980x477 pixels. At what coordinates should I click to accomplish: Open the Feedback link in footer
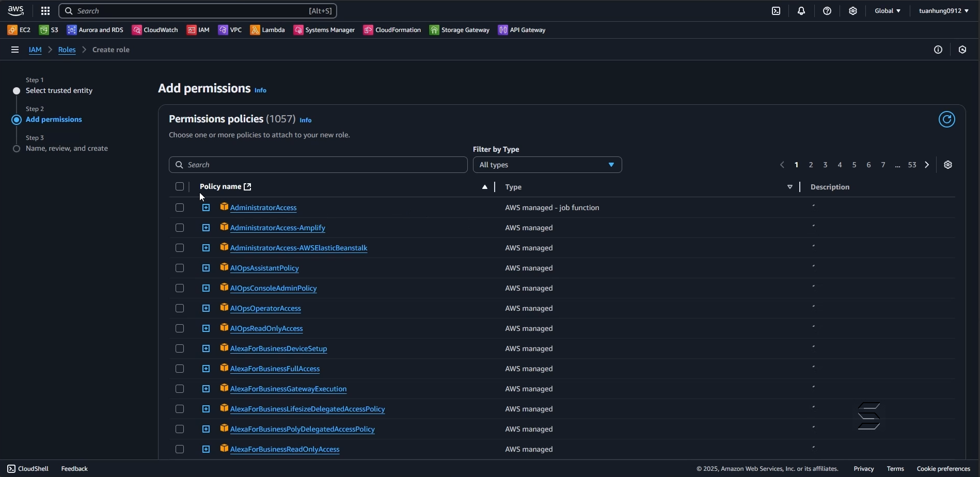coord(74,469)
